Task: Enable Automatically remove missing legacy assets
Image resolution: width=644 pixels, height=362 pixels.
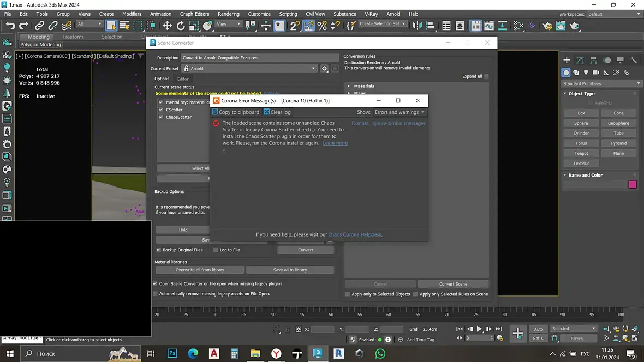Action: point(155,294)
